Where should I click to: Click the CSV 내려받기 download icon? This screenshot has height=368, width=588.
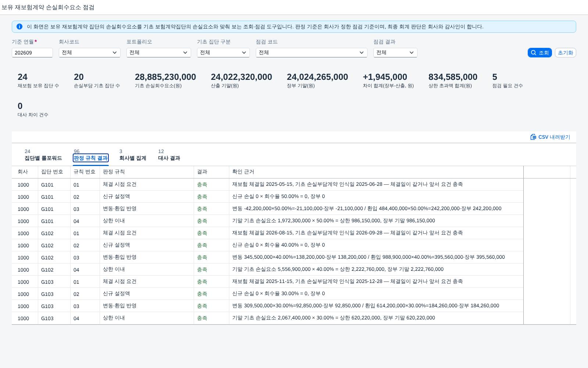pos(533,137)
